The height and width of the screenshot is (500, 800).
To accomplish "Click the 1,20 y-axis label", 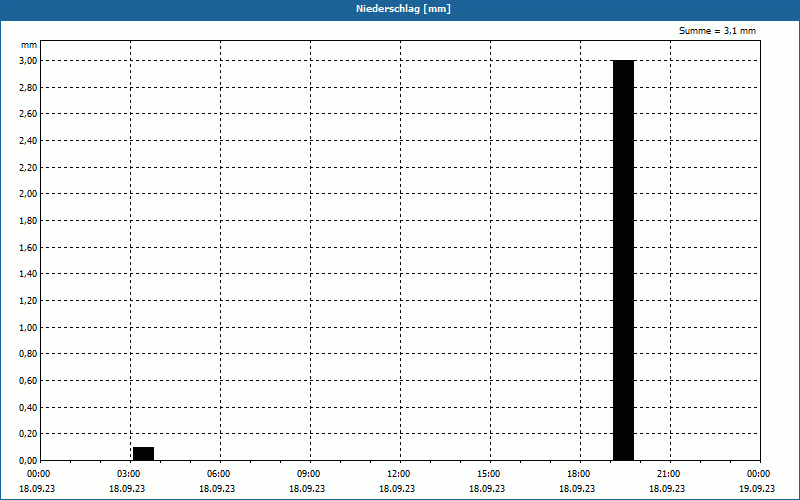I will [28, 301].
